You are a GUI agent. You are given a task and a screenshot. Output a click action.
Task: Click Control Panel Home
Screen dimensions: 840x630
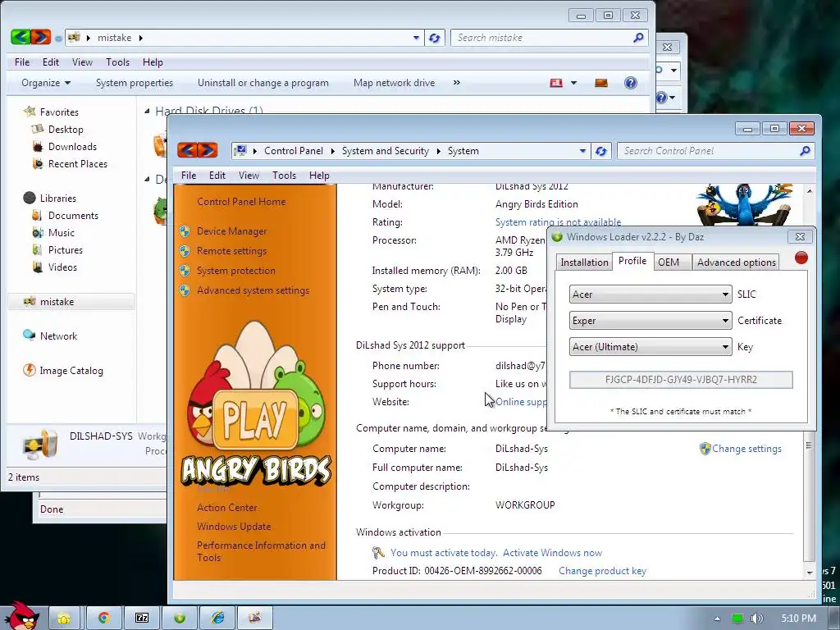tap(241, 202)
